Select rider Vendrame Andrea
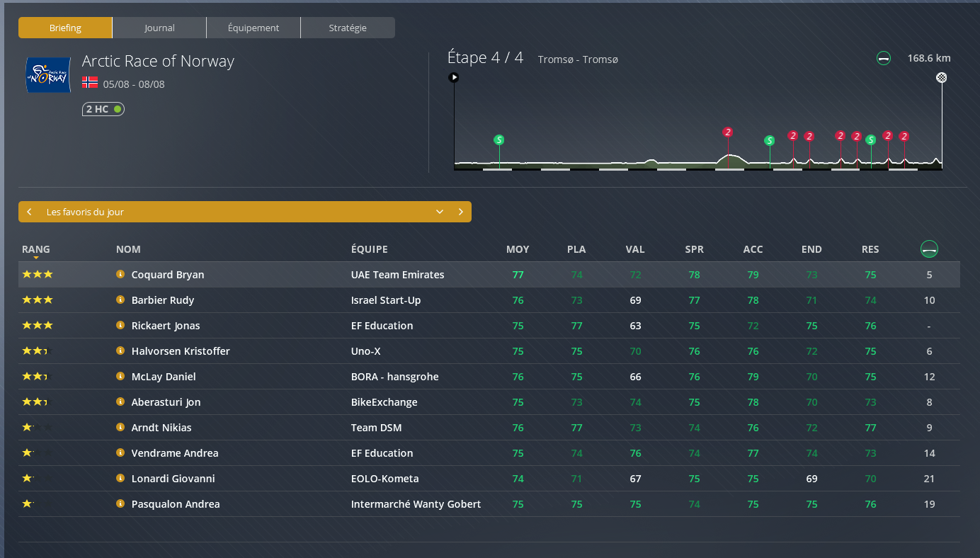980x558 pixels. 175,453
